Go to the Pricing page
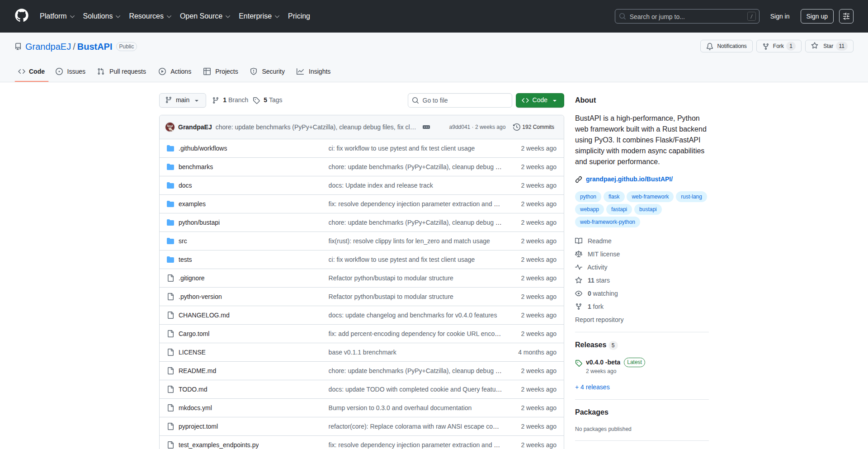 pyautogui.click(x=299, y=16)
